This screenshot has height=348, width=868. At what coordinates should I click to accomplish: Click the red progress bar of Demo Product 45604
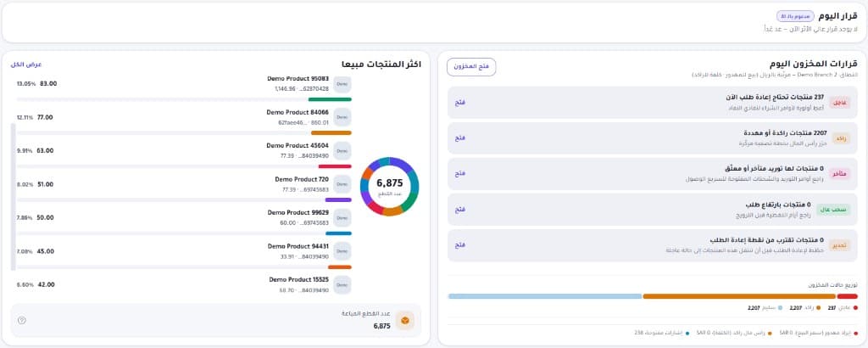click(x=335, y=166)
